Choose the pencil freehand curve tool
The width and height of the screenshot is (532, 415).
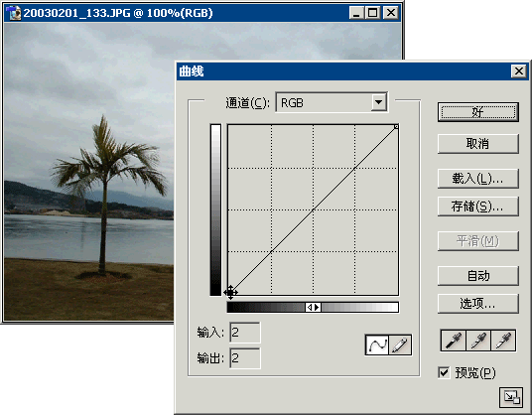pyautogui.click(x=400, y=345)
